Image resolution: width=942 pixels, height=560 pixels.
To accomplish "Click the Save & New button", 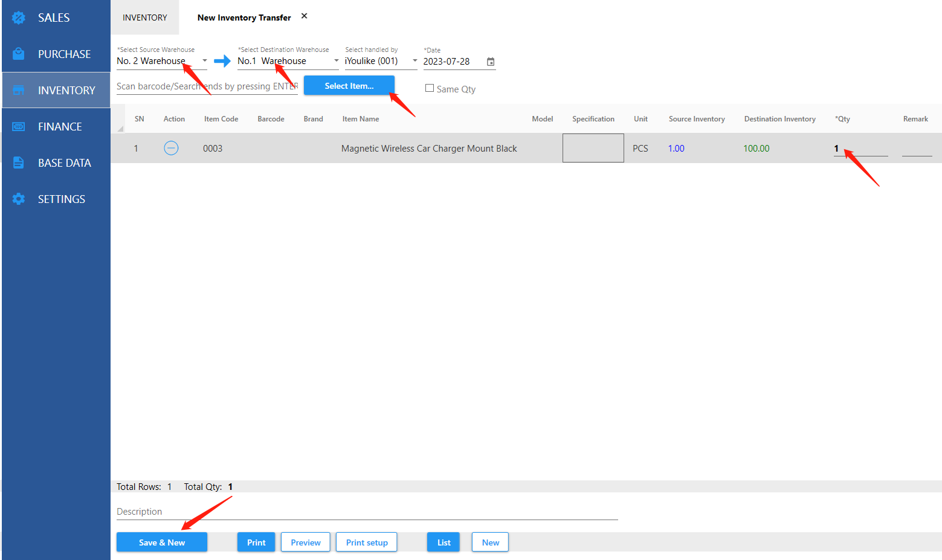I will [x=162, y=542].
